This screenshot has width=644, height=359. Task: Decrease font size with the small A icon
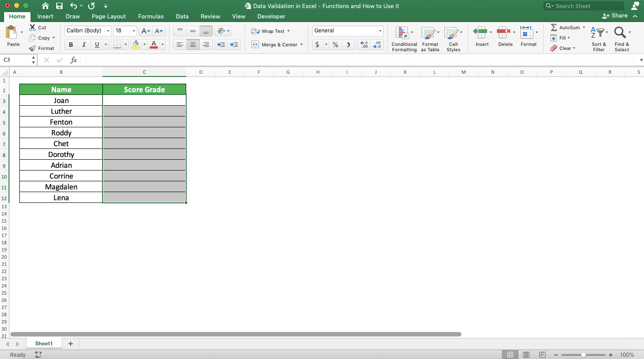159,31
